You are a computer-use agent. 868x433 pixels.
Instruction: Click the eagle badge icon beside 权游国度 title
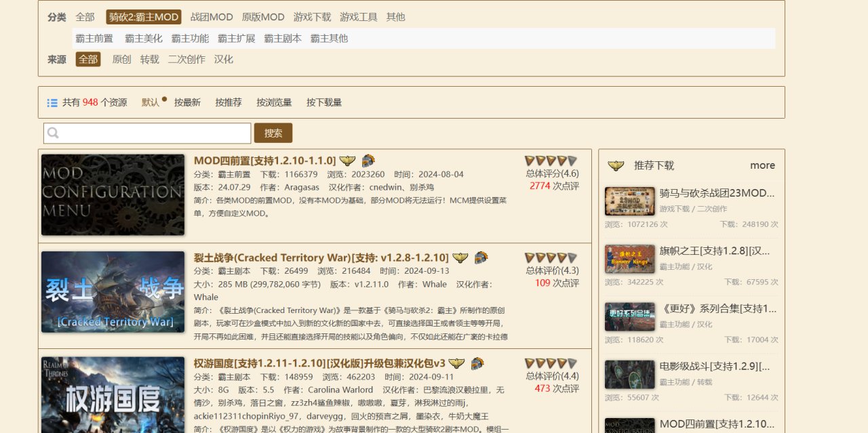point(457,363)
